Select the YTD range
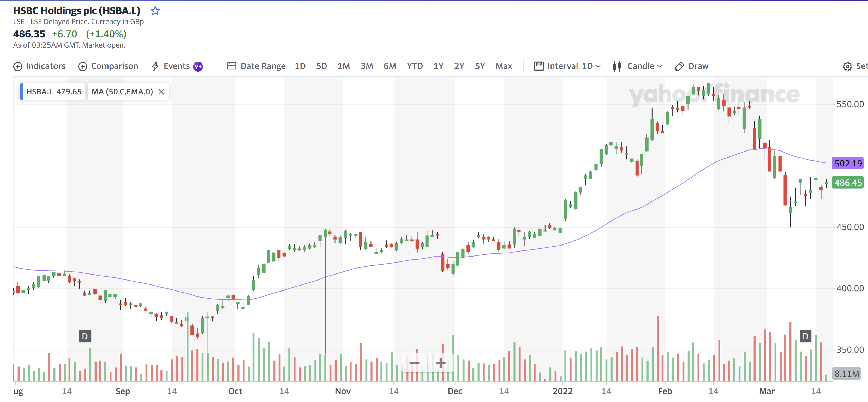868x402 pixels. click(x=415, y=66)
